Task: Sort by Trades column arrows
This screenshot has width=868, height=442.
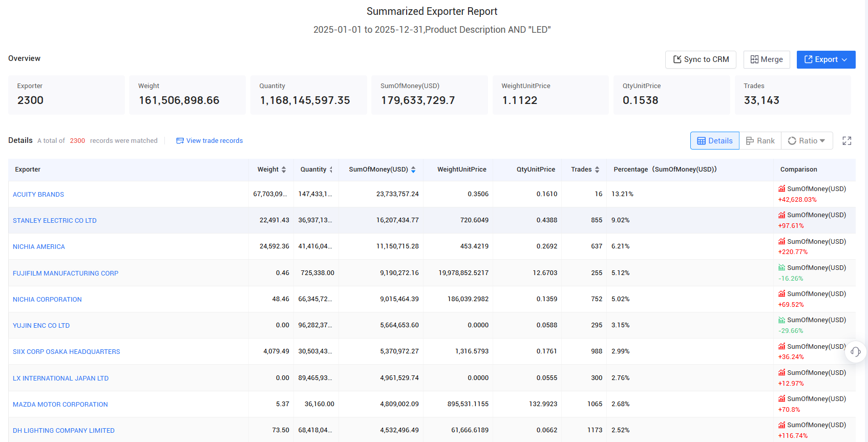Action: coord(597,170)
